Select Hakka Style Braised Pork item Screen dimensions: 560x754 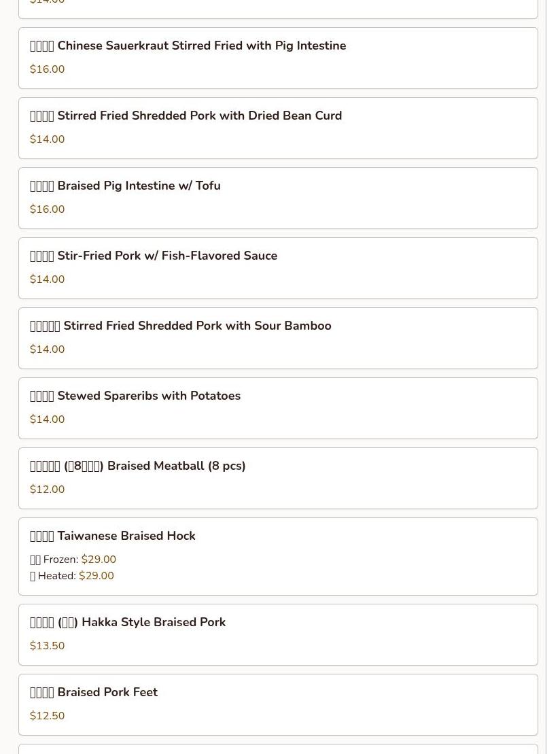278,635
